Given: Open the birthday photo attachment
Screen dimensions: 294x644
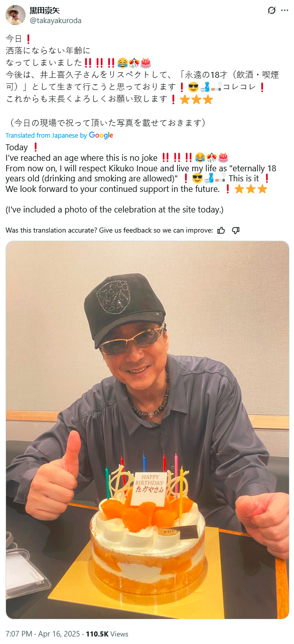Looking at the screenshot, I should click(148, 430).
